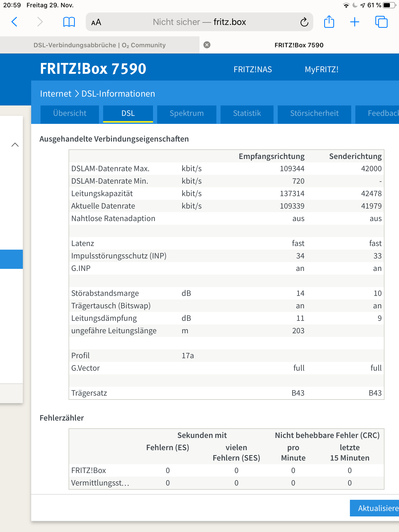Click the DSL-Informationen breadcrumb
Image resolution: width=399 pixels, height=532 pixels.
(x=118, y=94)
